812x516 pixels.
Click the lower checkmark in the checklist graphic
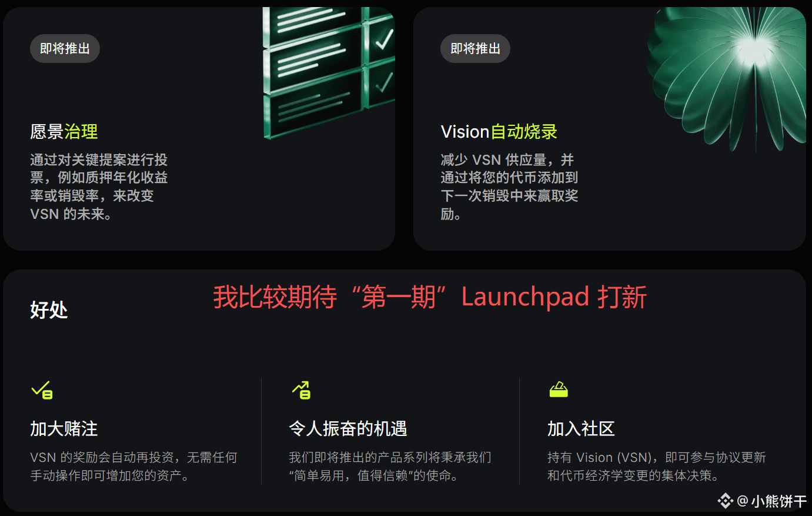pyautogui.click(x=384, y=82)
